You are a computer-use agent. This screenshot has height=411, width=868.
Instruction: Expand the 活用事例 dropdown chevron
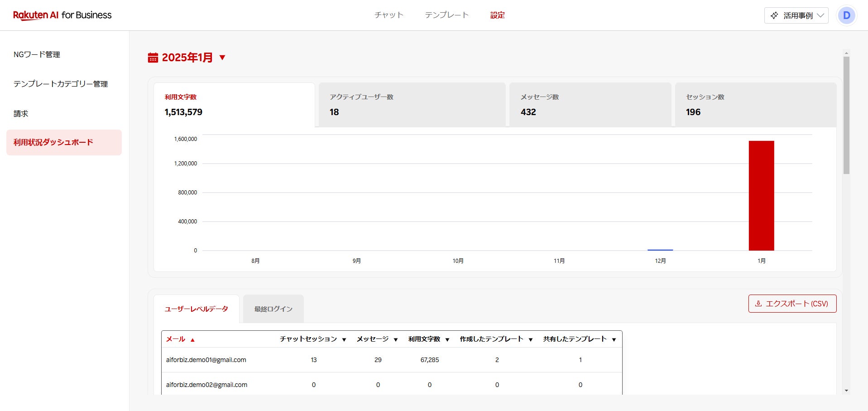click(x=820, y=15)
